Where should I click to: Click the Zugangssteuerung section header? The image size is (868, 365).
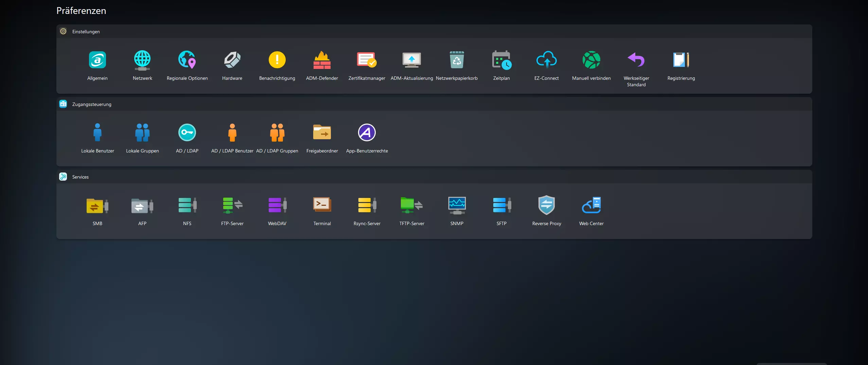434,104
